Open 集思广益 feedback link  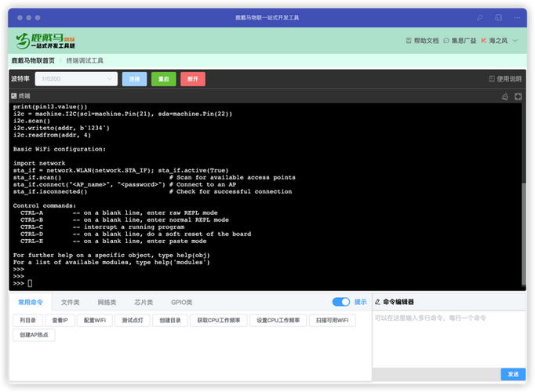(460, 41)
